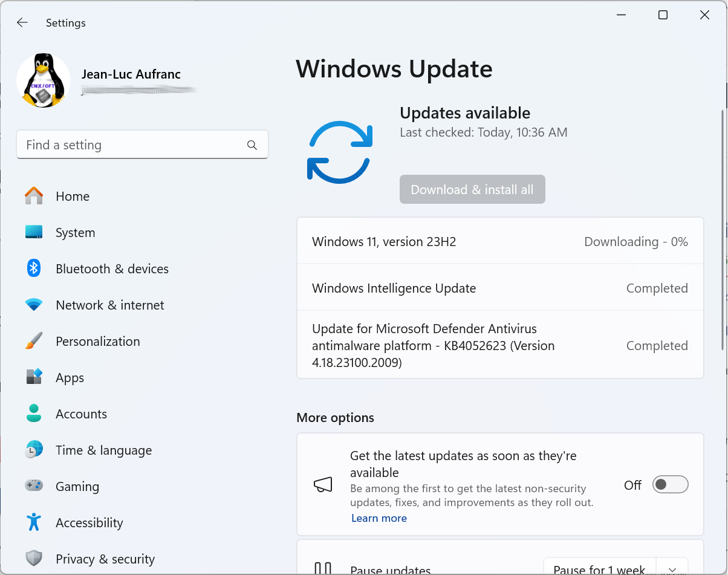Select Bluetooth & devices
This screenshot has height=575, width=728.
[112, 268]
